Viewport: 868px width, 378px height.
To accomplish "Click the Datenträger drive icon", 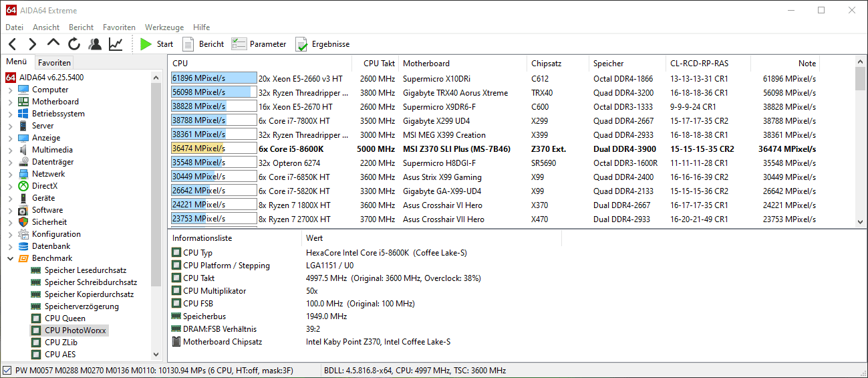I will pos(23,162).
